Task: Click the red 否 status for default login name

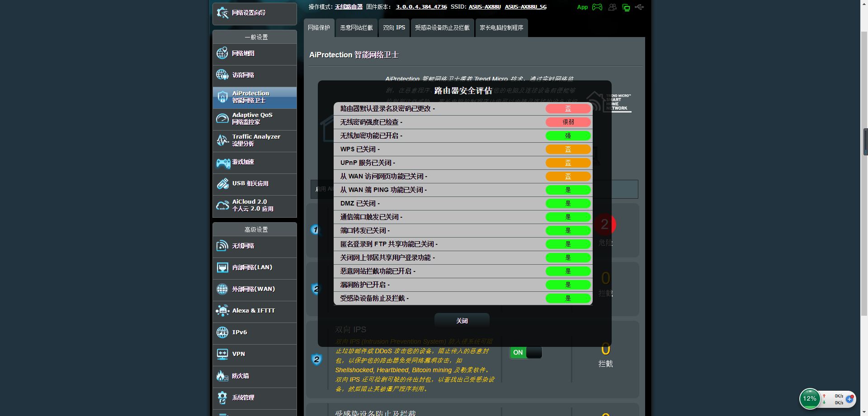Action: click(x=568, y=108)
